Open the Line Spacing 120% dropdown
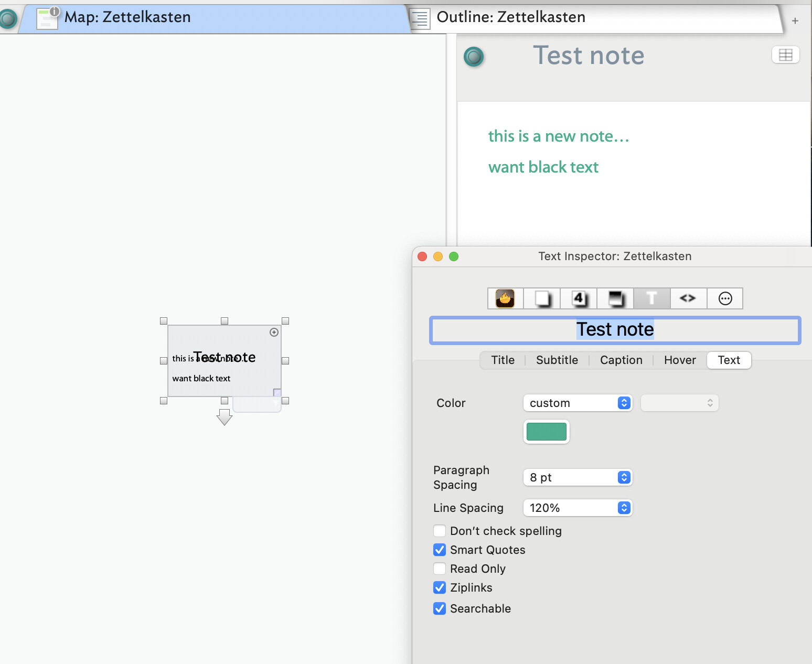This screenshot has height=664, width=812. click(578, 508)
